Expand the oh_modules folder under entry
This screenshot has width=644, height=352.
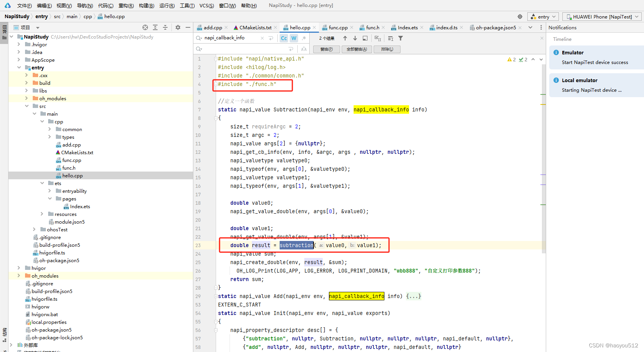click(27, 98)
